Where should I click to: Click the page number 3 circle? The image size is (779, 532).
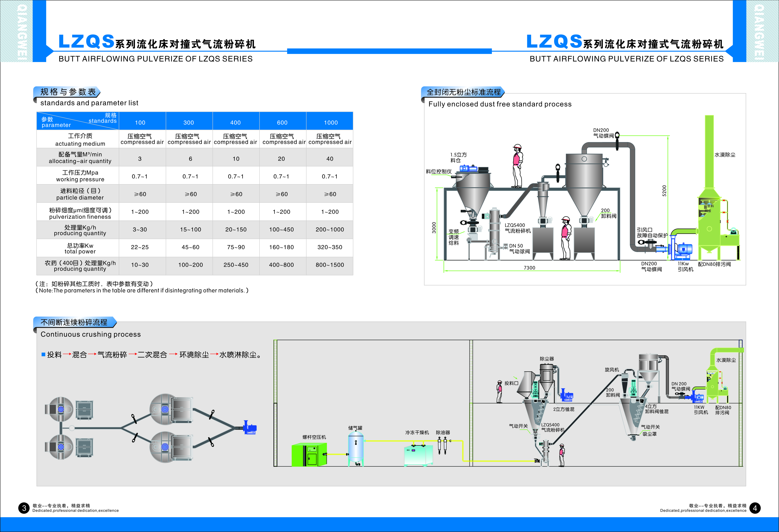pyautogui.click(x=24, y=508)
